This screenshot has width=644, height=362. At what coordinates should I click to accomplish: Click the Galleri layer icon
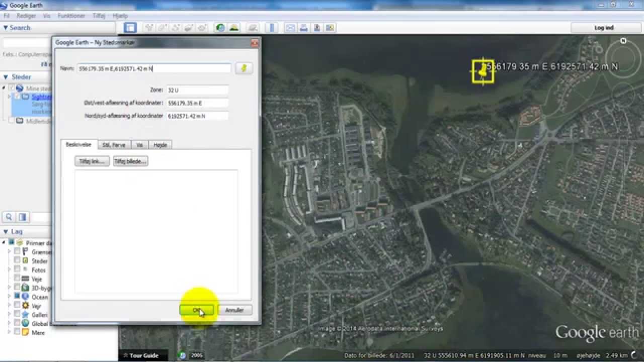[26, 315]
